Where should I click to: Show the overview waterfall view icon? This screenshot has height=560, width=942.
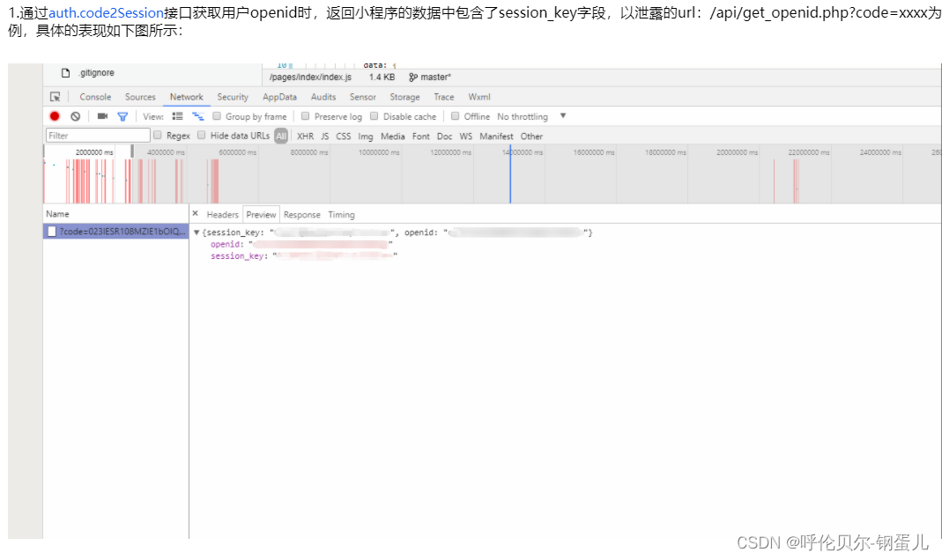(197, 115)
